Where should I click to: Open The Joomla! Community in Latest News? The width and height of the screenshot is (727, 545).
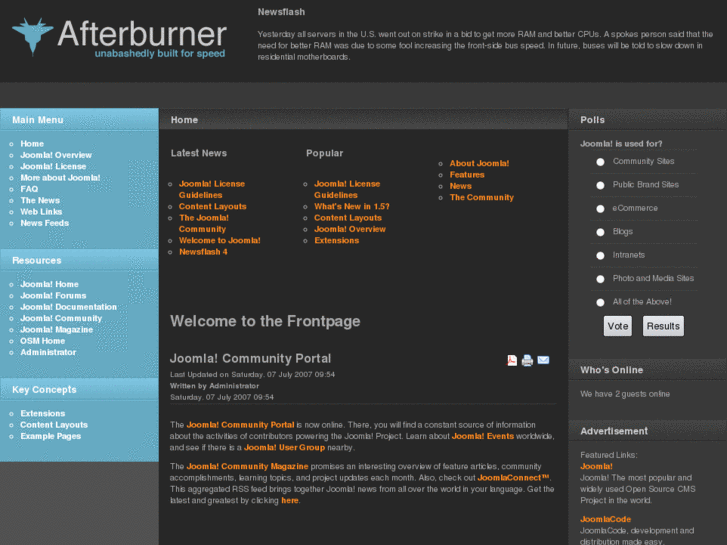(x=204, y=223)
